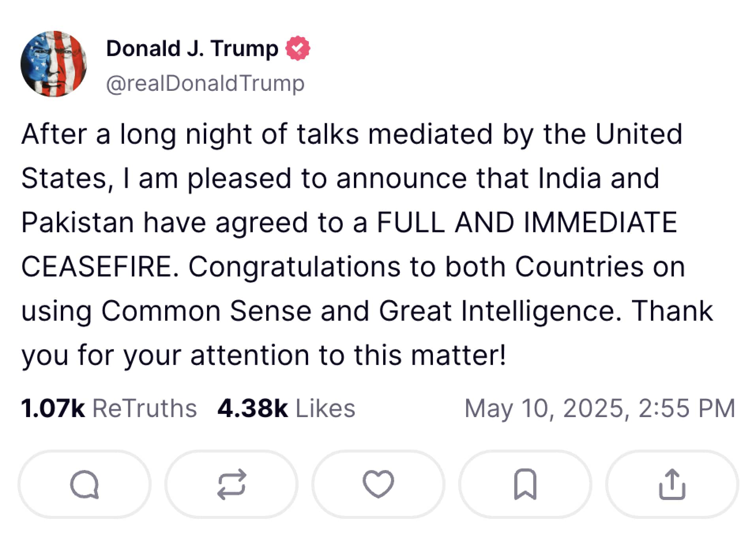Image resolution: width=756 pixels, height=549 pixels.
Task: Click 'Pakistan' in the post text
Action: pyautogui.click(x=77, y=222)
